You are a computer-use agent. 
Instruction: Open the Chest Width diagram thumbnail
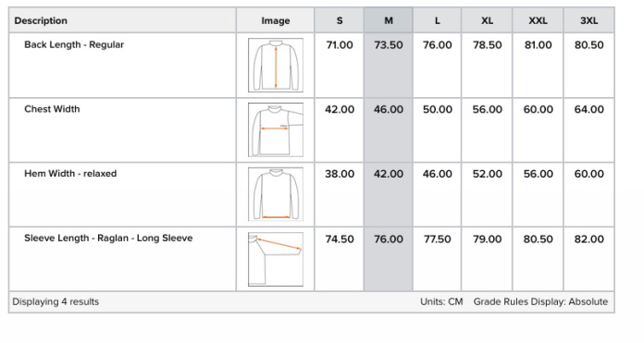pyautogui.click(x=276, y=129)
